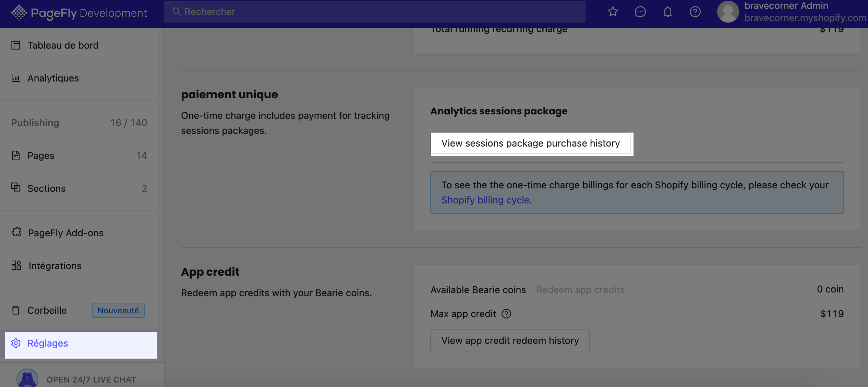Click the live chat bear avatar
The image size is (868, 387).
pyautogui.click(x=27, y=378)
